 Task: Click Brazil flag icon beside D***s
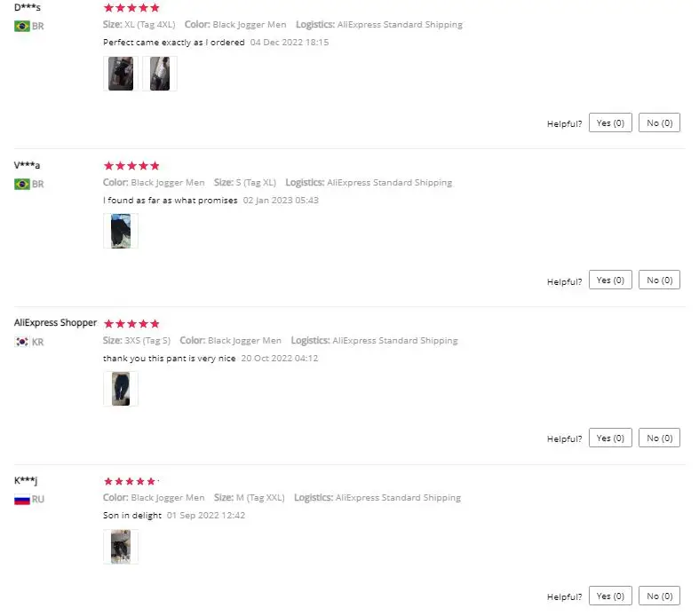click(x=22, y=27)
